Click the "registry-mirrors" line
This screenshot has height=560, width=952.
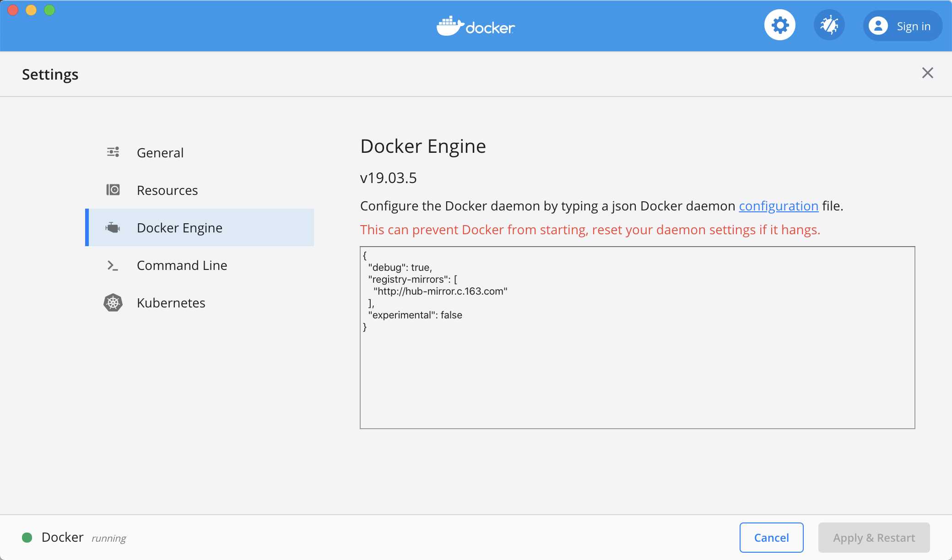coord(412,279)
